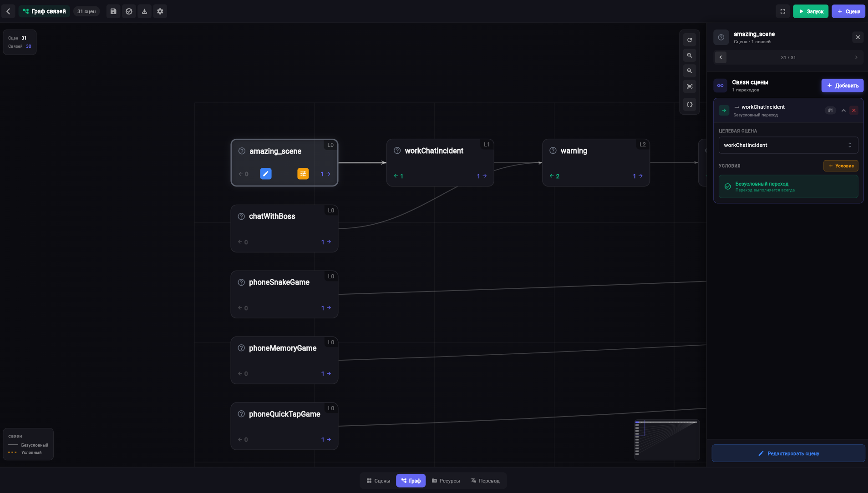Collapse the workChatIncident link with chevron

click(x=843, y=111)
